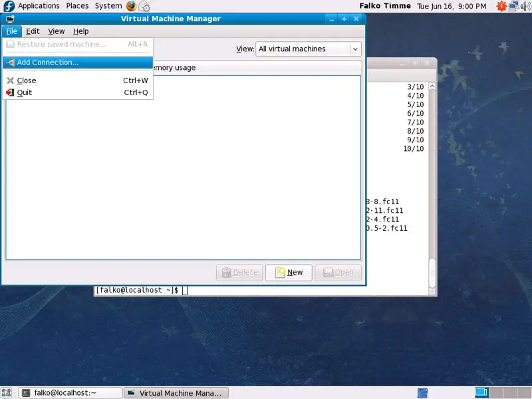Viewport: 532px width, 399px height.
Task: Select the active workspace in workspace switcher
Action: (x=481, y=393)
